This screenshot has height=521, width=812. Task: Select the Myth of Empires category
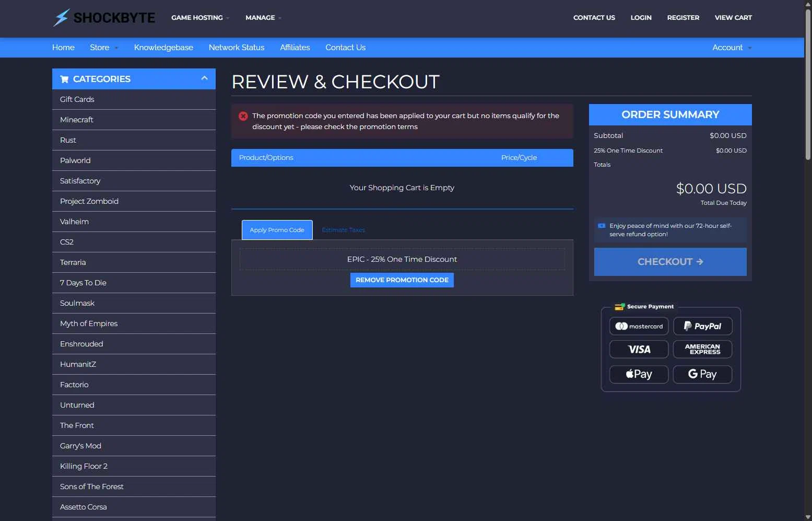point(134,323)
